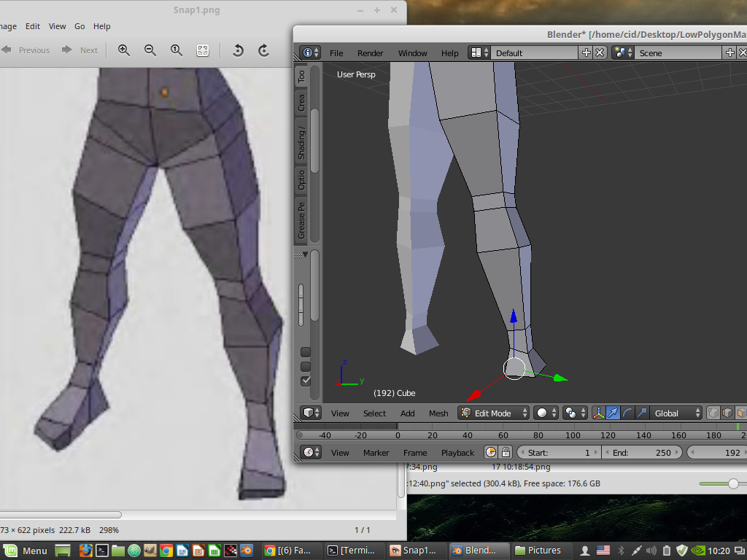Toggle the upper unchecked operator checkbox

tap(306, 352)
